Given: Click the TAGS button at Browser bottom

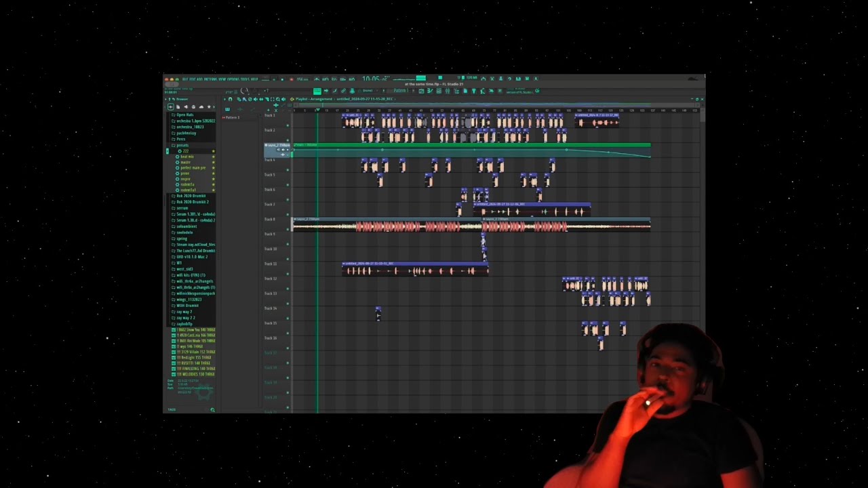Looking at the screenshot, I should (x=172, y=409).
